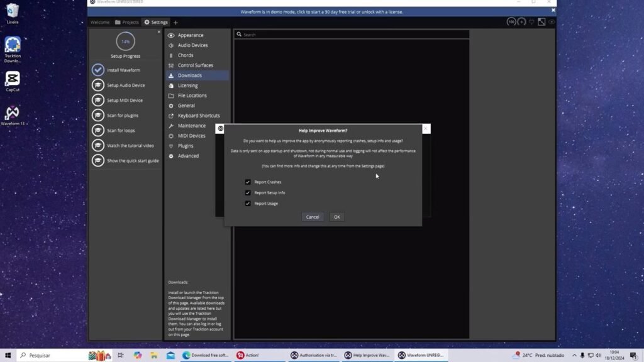Screen dimensions: 644x362
Task: Uncheck the Report Usage checkbox
Action: click(x=248, y=204)
